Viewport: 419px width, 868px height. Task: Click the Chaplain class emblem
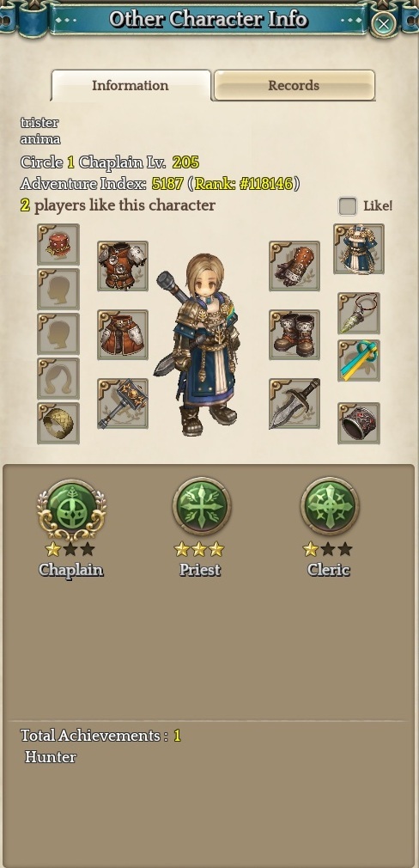[x=71, y=510]
